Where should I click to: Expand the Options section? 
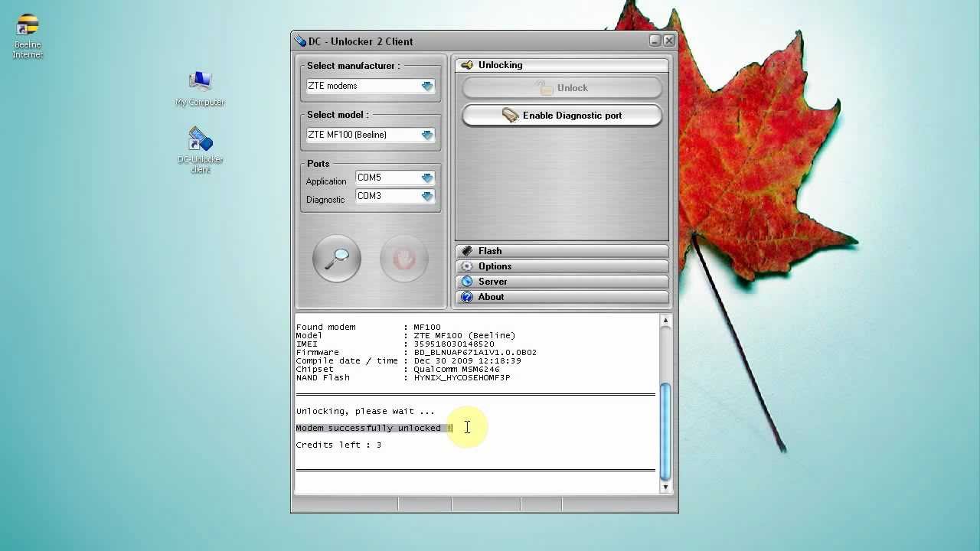pyautogui.click(x=562, y=266)
